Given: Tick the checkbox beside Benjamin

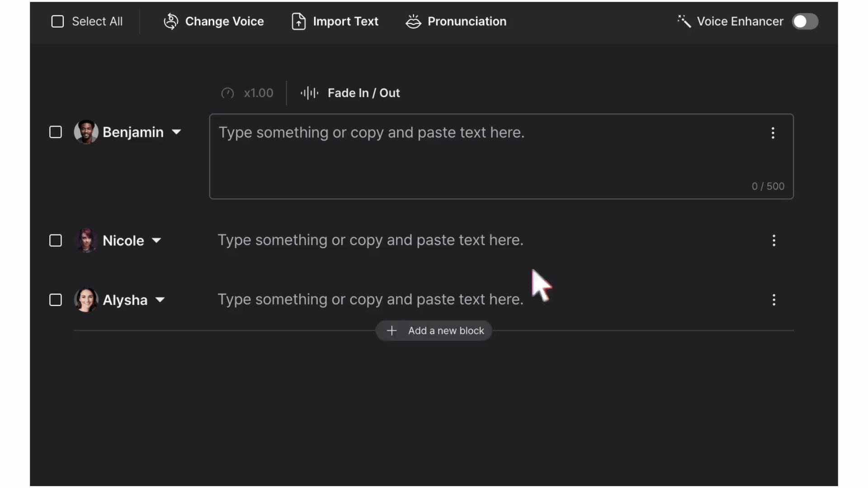Looking at the screenshot, I should pyautogui.click(x=56, y=132).
